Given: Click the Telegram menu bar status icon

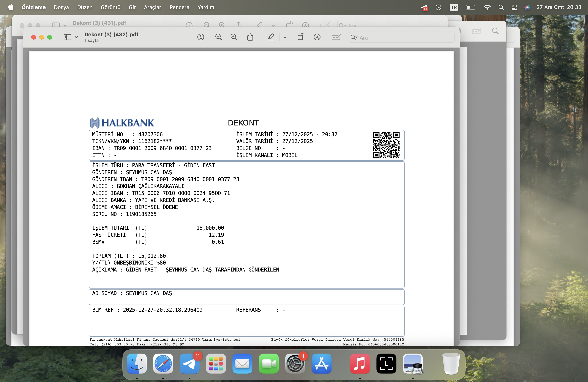Looking at the screenshot, I should (424, 8).
